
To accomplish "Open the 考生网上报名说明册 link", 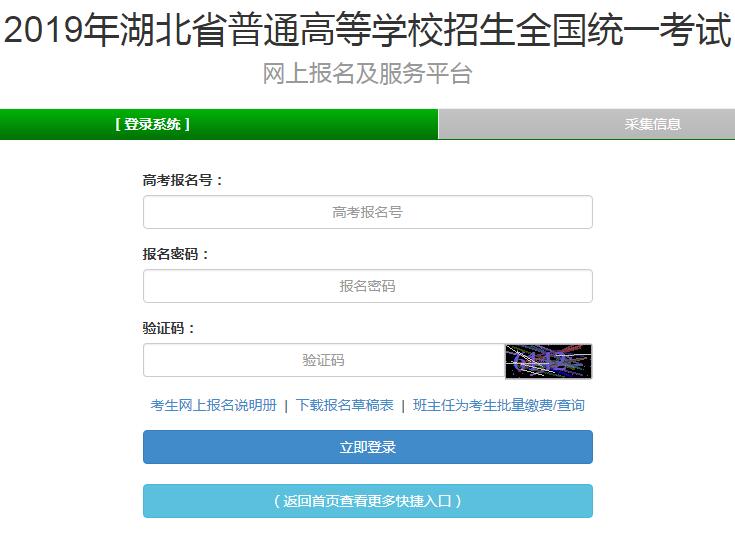I will coord(214,405).
